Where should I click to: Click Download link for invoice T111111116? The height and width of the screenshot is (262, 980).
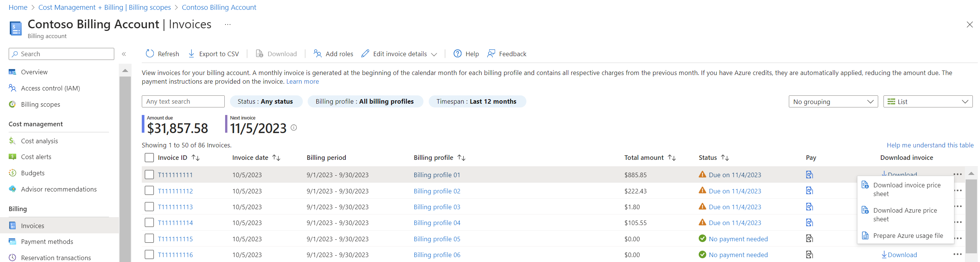tap(899, 255)
